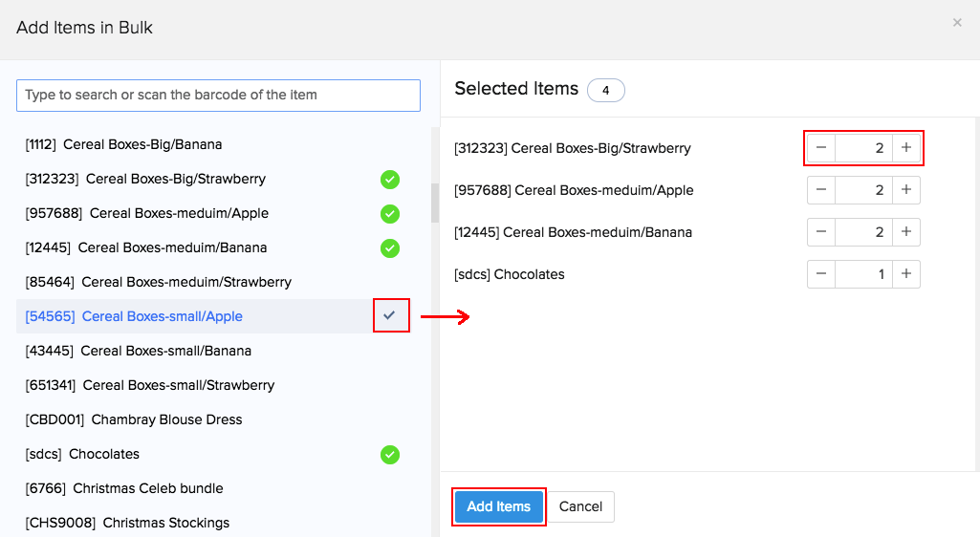Screen dimensions: 980x537
Task: Tick the checkmark for Cereal Boxes-small/Apple
Action: point(389,315)
